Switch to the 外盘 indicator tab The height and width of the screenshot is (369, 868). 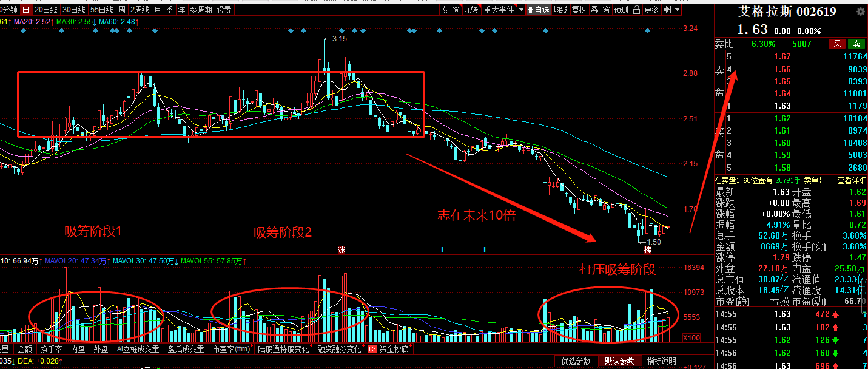click(101, 349)
